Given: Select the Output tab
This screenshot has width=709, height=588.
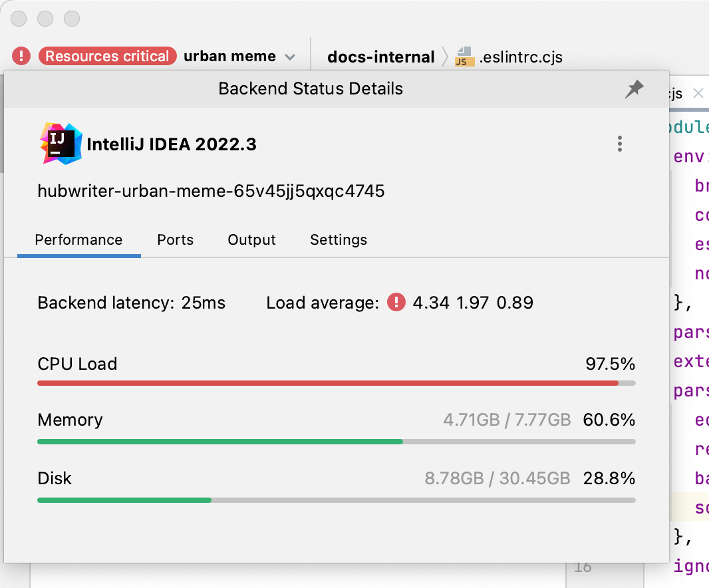Looking at the screenshot, I should [x=251, y=240].
